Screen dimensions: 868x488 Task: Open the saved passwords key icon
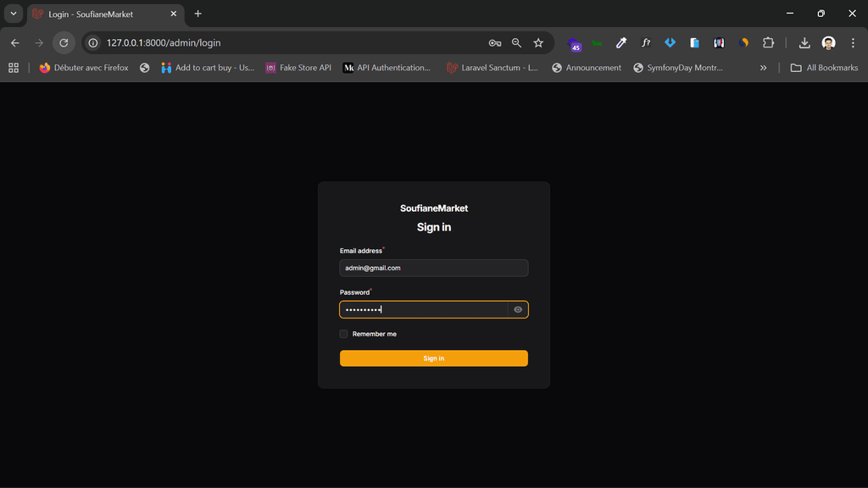pos(495,42)
